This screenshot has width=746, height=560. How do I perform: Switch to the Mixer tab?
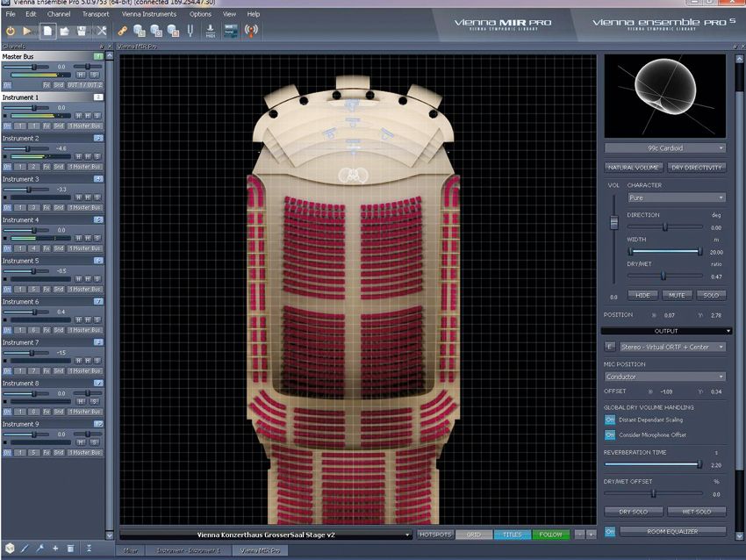[x=131, y=550]
